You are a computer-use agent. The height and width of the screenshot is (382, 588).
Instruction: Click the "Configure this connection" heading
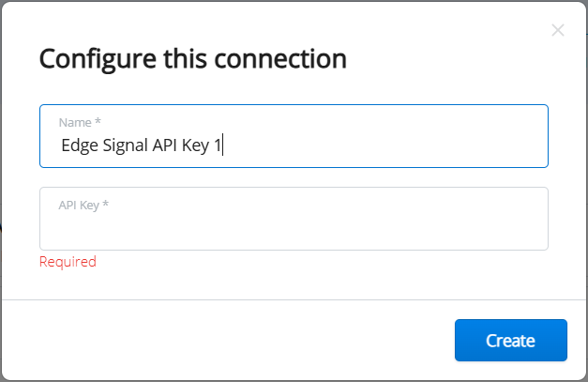click(x=192, y=59)
